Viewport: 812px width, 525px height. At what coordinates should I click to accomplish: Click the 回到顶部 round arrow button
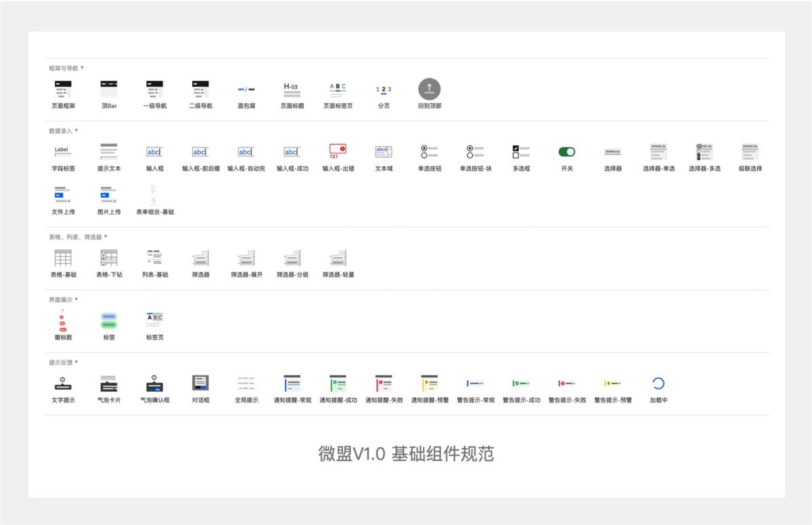(x=429, y=89)
